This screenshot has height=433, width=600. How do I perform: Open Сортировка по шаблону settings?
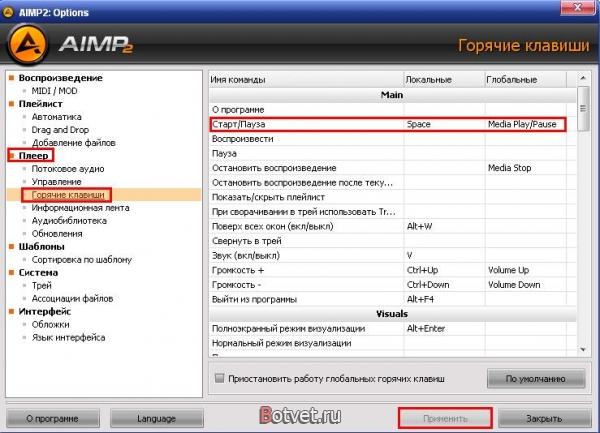click(82, 259)
